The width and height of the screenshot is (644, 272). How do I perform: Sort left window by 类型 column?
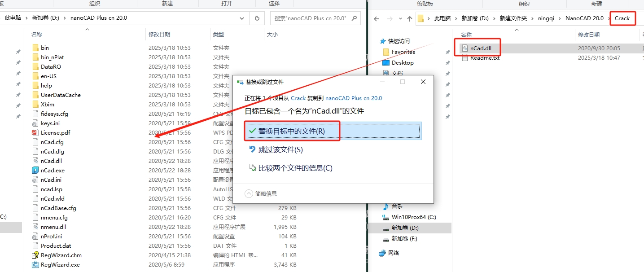click(219, 34)
